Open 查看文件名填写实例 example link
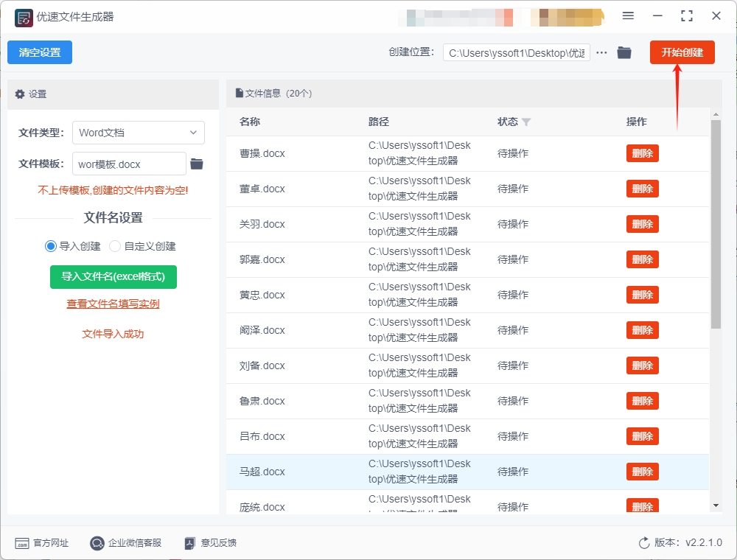737x560 pixels. (x=113, y=304)
